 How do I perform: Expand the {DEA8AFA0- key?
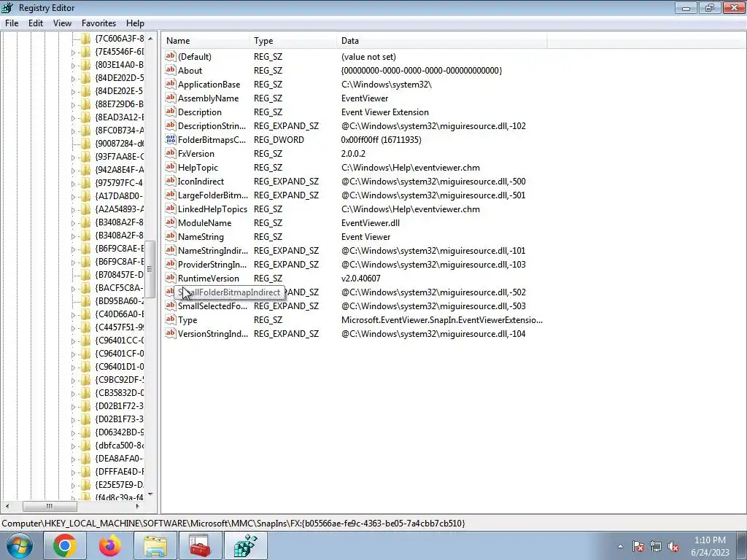point(73,459)
